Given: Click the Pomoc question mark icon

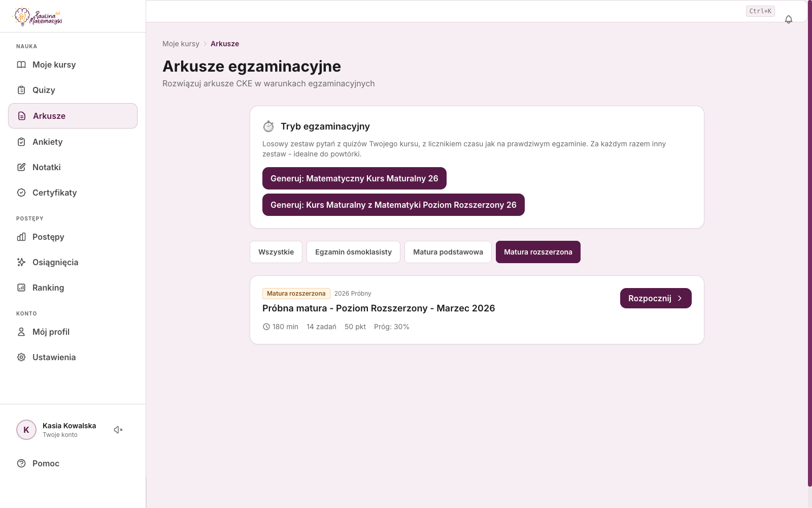Looking at the screenshot, I should coord(21,463).
